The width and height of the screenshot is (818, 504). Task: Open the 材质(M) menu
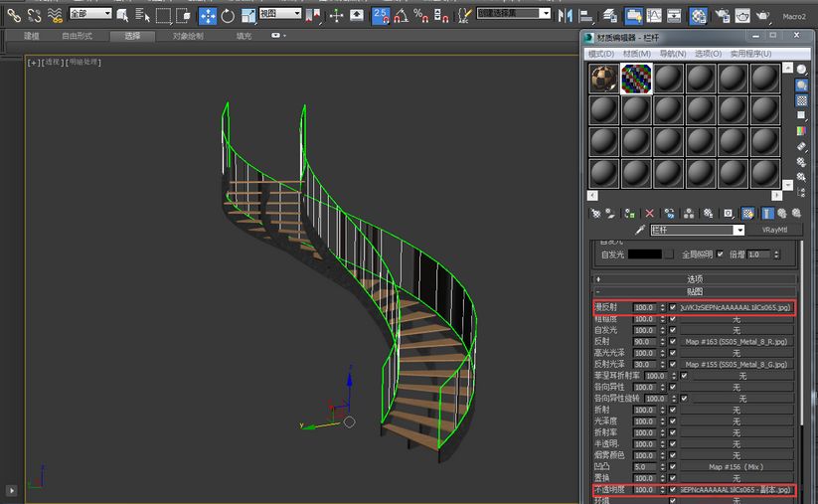(x=636, y=54)
